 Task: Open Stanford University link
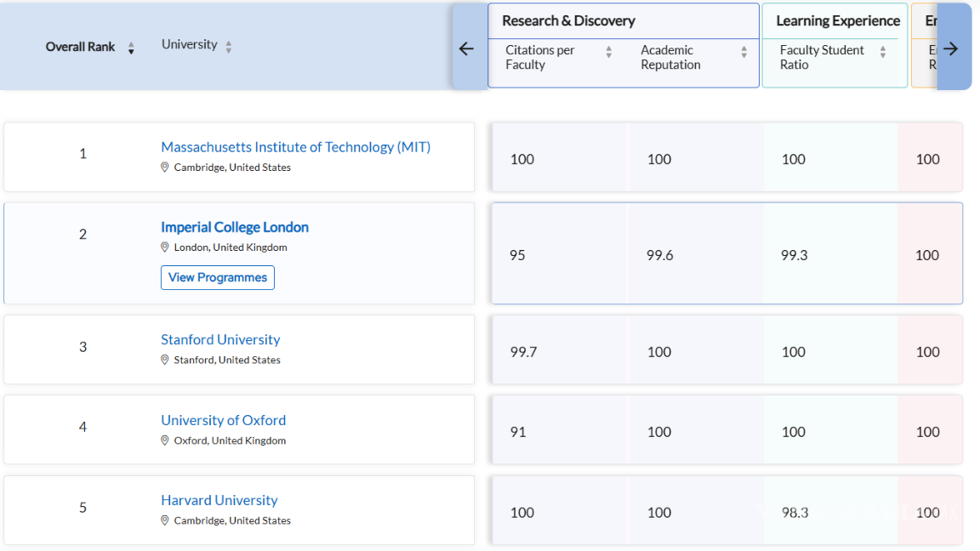[x=220, y=339]
